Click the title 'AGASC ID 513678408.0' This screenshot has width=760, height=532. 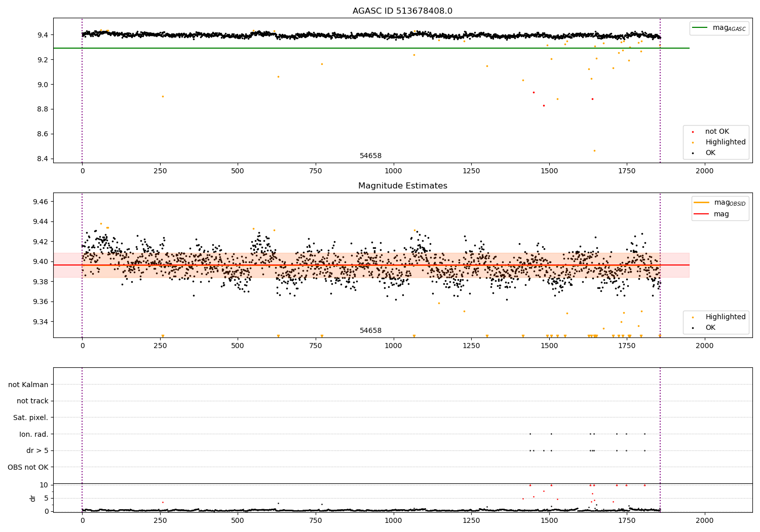402,11
